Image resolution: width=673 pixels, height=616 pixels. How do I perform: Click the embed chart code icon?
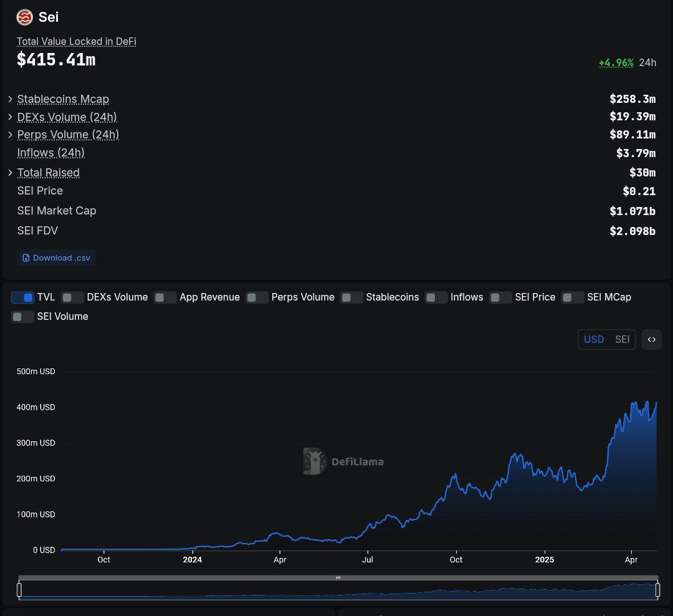click(x=652, y=339)
